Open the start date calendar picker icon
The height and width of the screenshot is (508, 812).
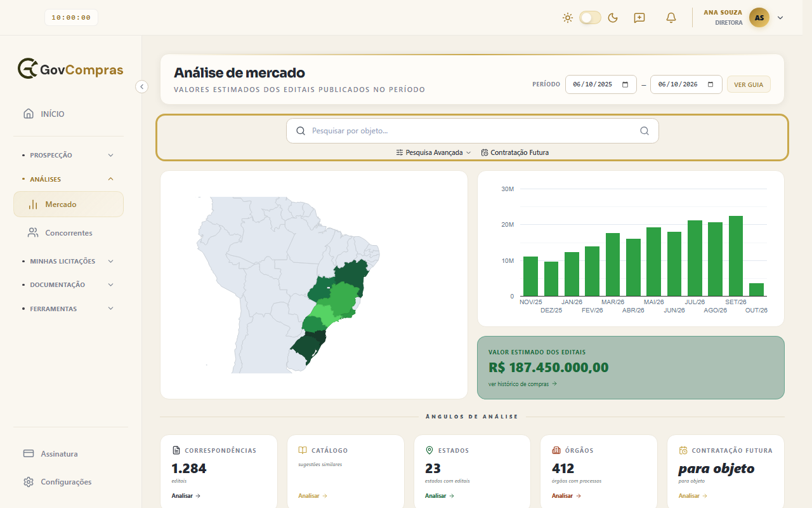(x=625, y=84)
